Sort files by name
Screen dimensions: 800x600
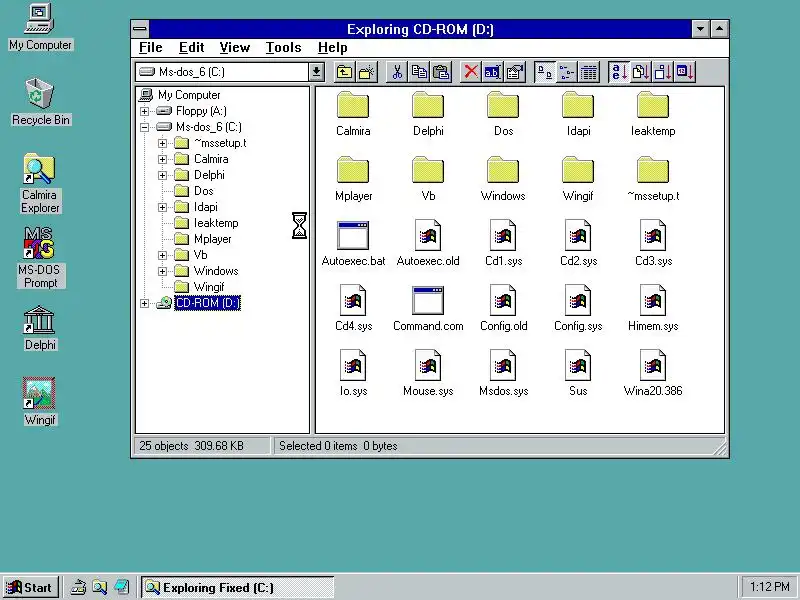point(618,72)
